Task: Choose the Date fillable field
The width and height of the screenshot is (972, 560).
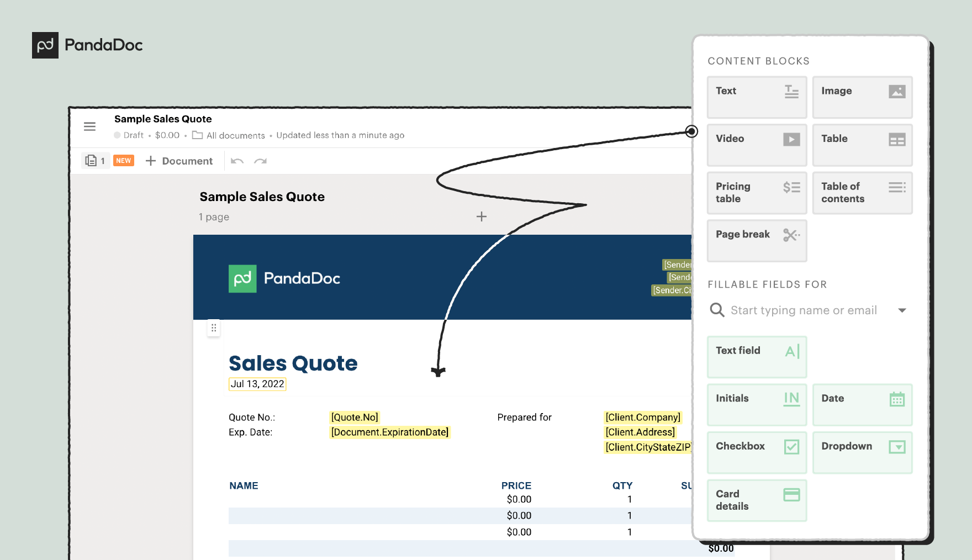Action: click(x=863, y=405)
